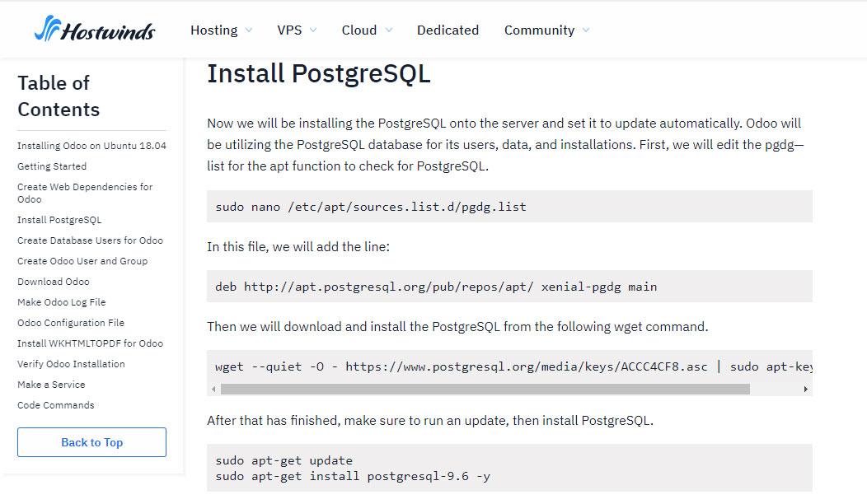Click the 'sudo apt-get update' command line
867x504 pixels.
284,460
